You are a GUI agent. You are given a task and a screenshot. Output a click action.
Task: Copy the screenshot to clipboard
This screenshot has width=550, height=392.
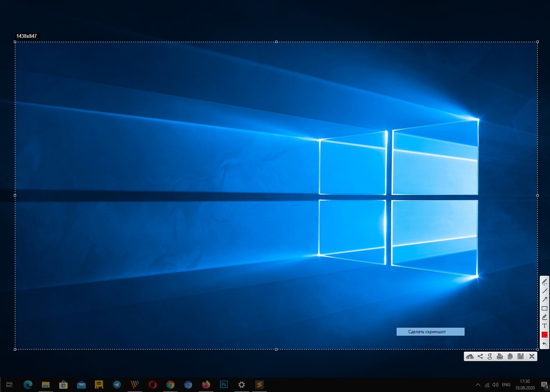510,356
